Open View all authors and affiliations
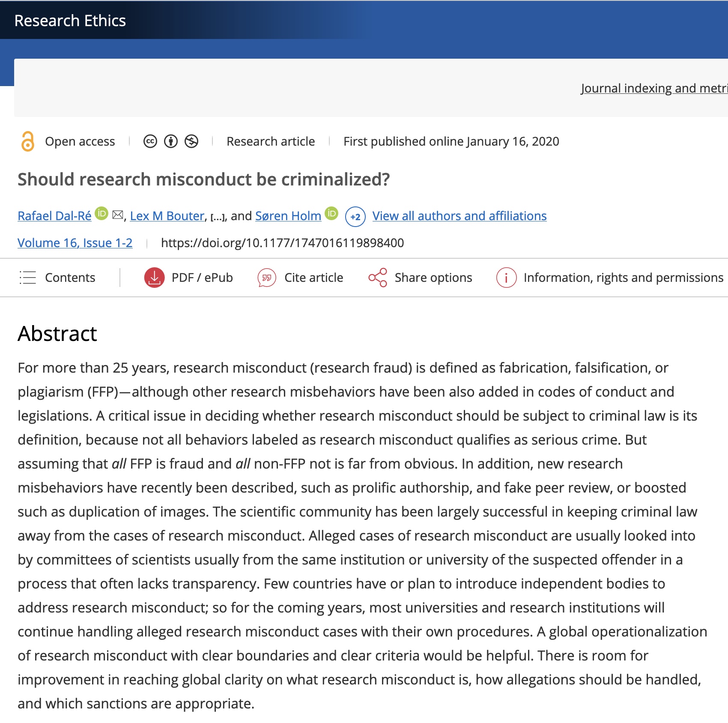Screen dimensions: 728x723 click(x=459, y=216)
